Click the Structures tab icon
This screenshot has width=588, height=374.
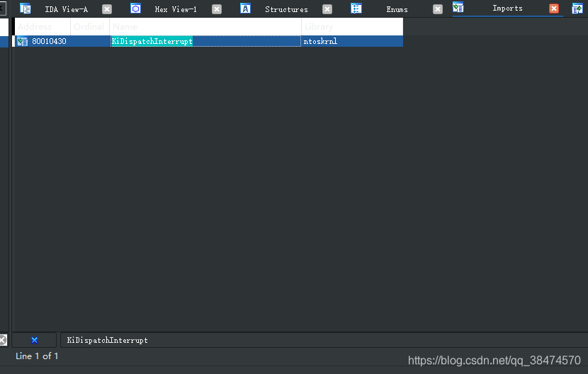[245, 8]
